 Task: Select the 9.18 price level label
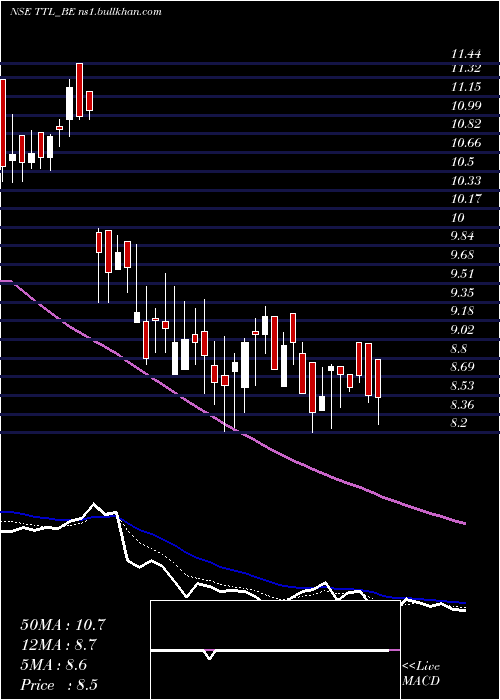coord(462,311)
